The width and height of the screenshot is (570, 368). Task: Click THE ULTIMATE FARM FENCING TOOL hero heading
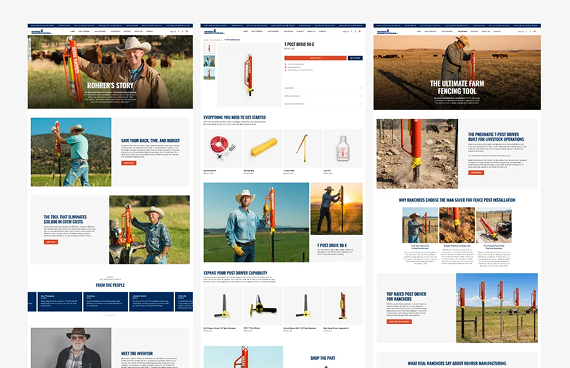pyautogui.click(x=457, y=87)
